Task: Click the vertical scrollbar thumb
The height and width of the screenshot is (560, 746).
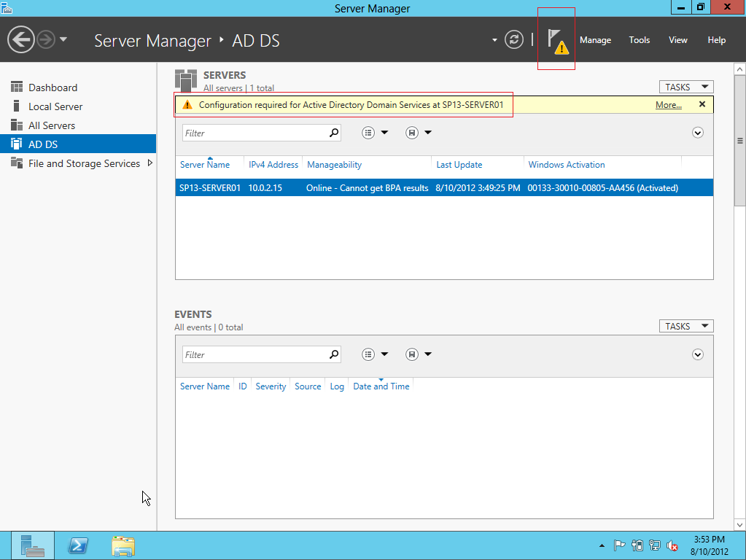Action: pyautogui.click(x=740, y=141)
